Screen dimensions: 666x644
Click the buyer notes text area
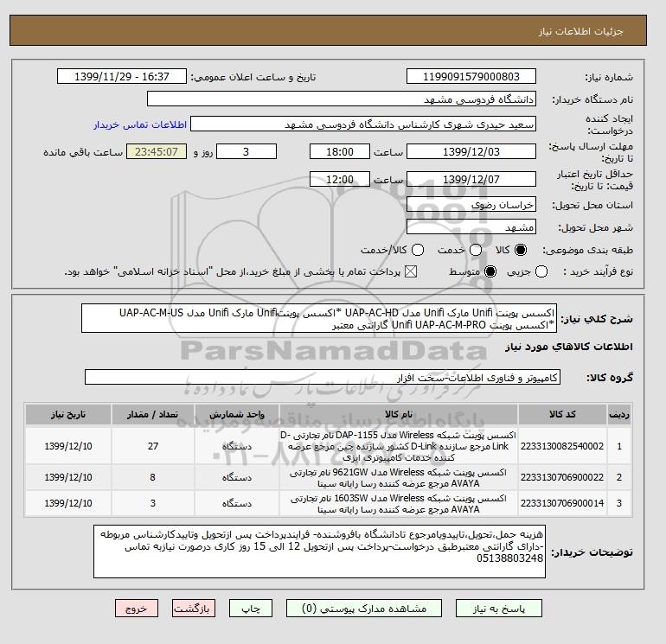319,552
